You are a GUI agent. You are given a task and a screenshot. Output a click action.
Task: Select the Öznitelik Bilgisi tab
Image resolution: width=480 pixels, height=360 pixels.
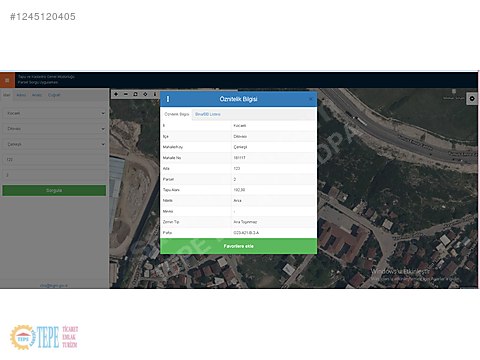pyautogui.click(x=177, y=114)
